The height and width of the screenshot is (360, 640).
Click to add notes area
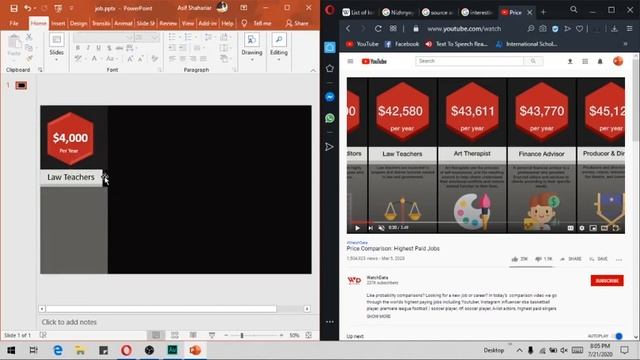tap(69, 322)
